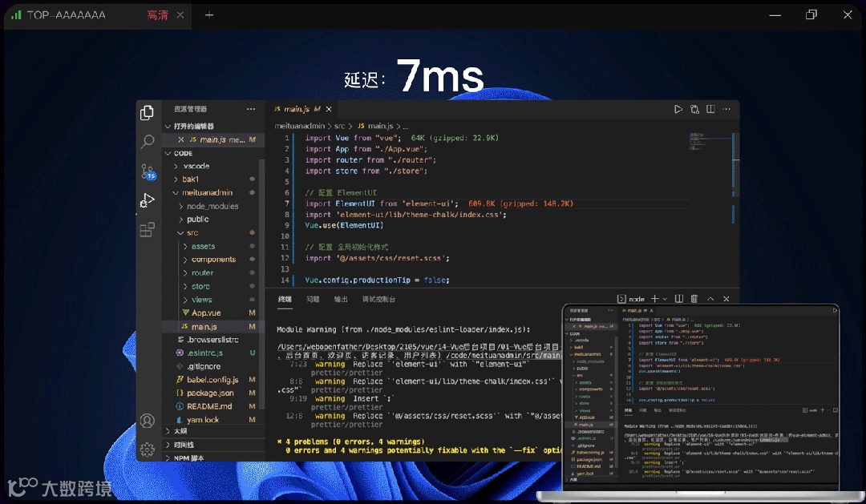Image resolution: width=866 pixels, height=504 pixels.
Task: Open the Run and Debug icon
Action: (x=147, y=200)
